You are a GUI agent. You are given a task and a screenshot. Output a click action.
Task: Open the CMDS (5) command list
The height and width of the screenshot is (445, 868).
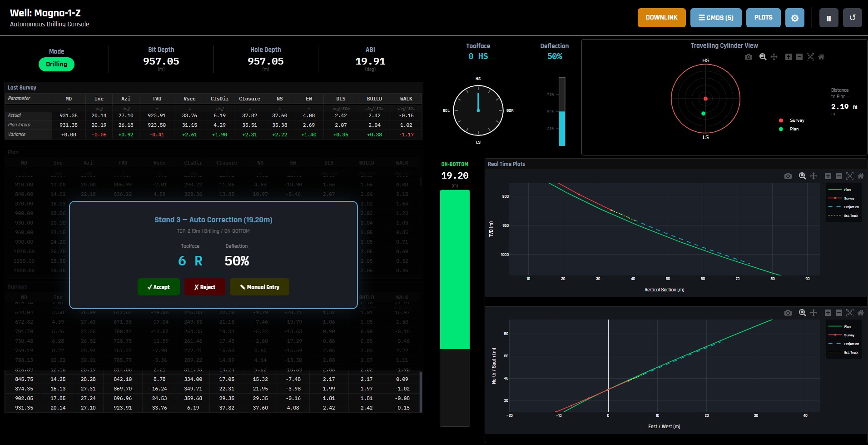click(716, 18)
